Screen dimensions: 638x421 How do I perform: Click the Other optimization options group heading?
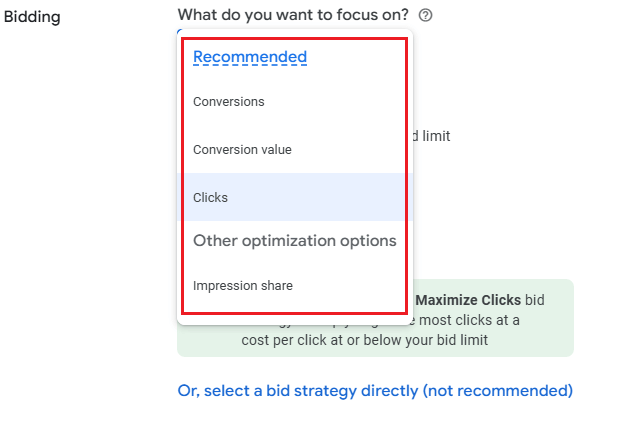pyautogui.click(x=294, y=241)
